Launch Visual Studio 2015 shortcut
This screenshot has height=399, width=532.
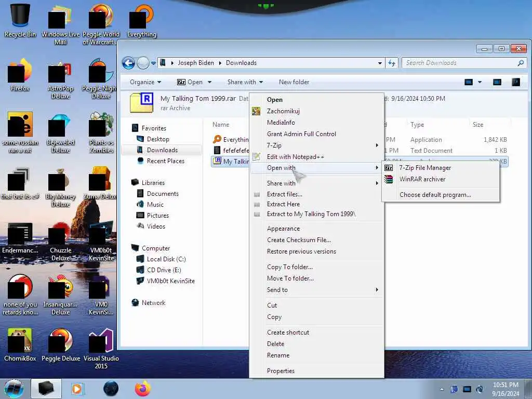pos(101,349)
